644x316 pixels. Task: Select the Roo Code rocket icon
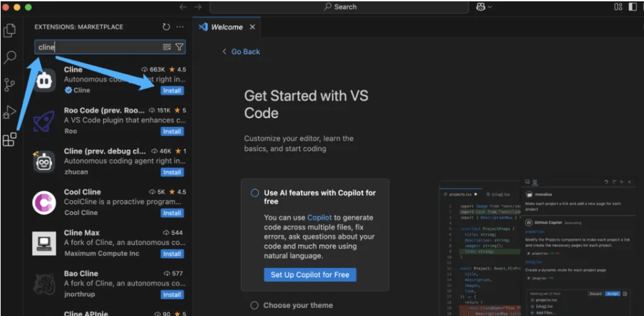pyautogui.click(x=44, y=121)
